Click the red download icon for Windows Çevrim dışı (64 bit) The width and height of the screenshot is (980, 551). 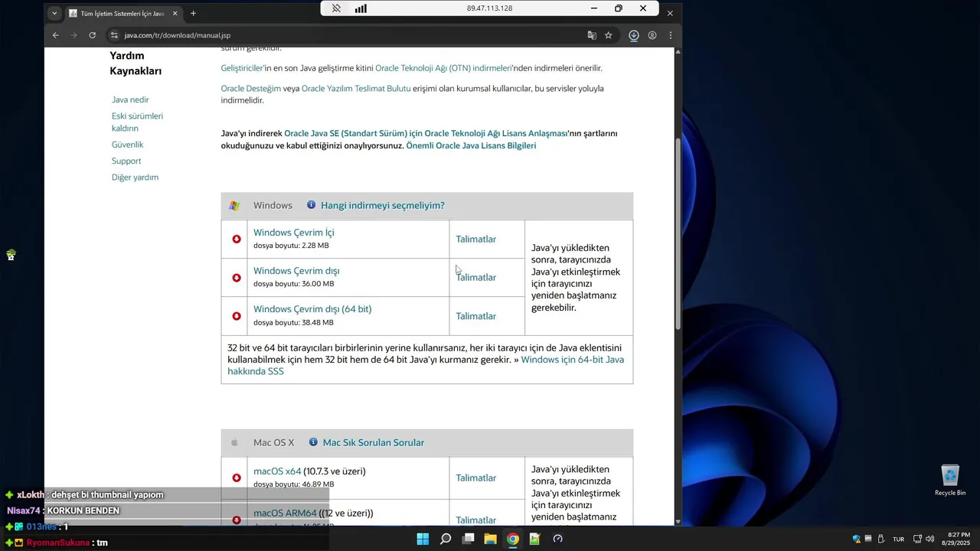click(237, 316)
